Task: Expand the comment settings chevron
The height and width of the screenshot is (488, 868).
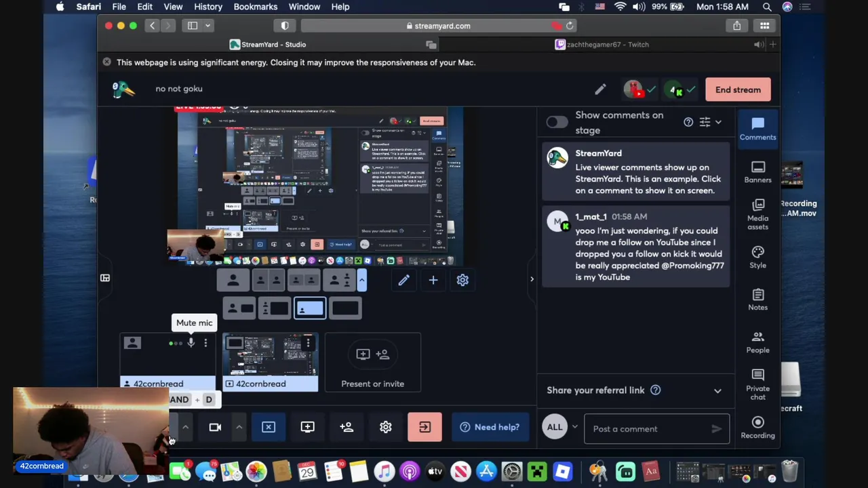Action: [718, 122]
